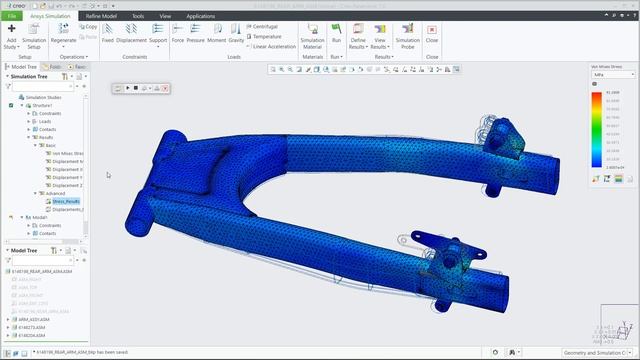Click the Linear Acceleration load

[x=271, y=47]
